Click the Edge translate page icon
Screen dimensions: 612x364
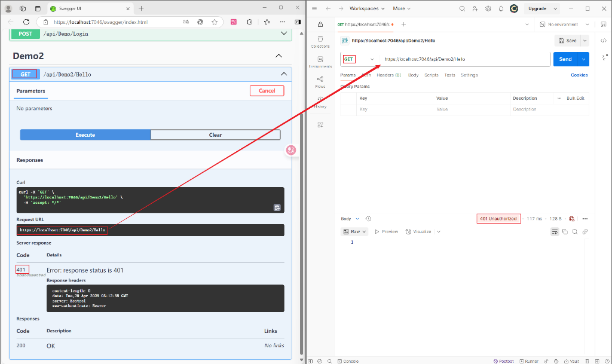coord(186,22)
